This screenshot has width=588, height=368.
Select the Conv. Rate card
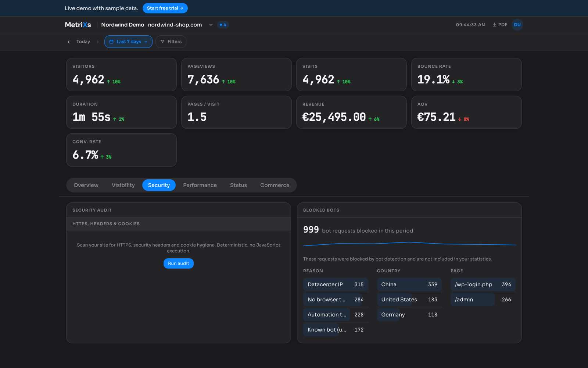pyautogui.click(x=121, y=150)
